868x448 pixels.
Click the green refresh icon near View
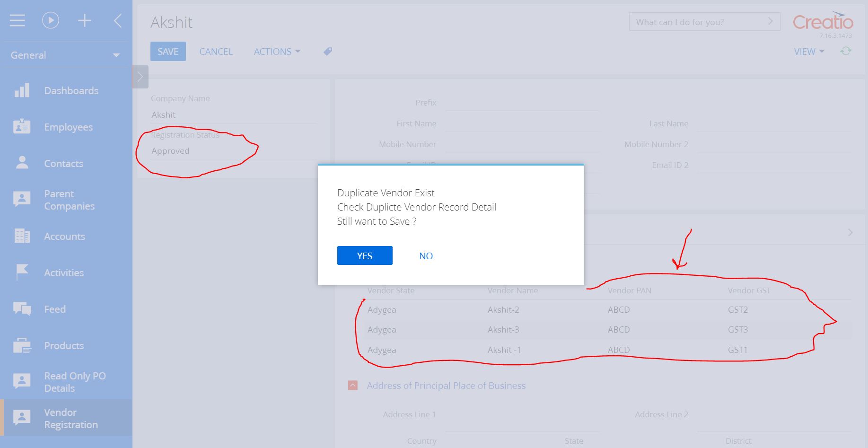846,51
